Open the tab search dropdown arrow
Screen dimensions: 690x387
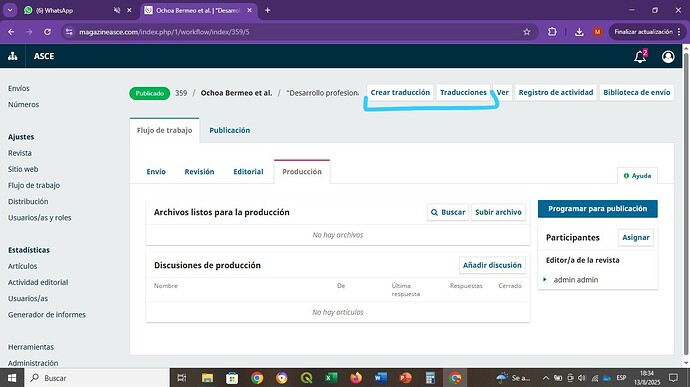click(10, 10)
